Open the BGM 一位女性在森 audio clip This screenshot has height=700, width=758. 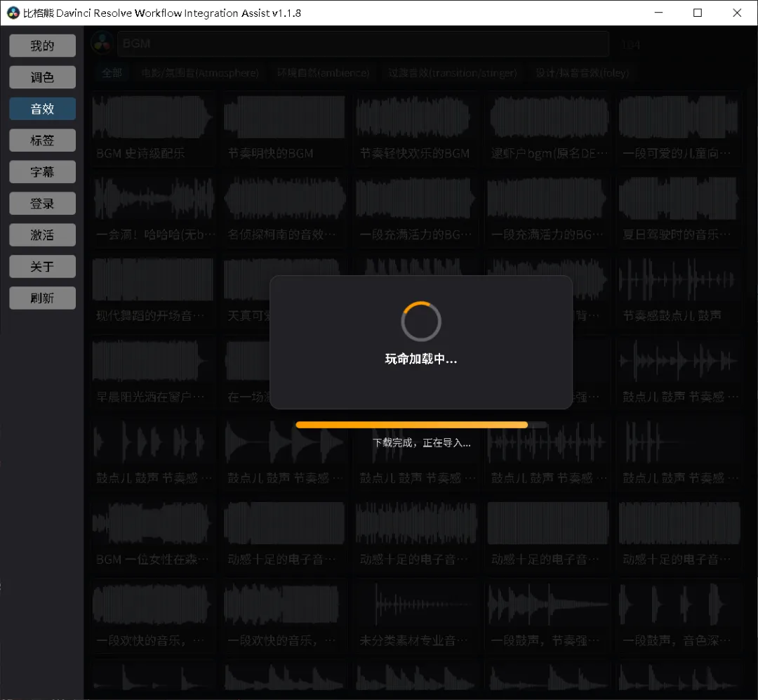click(x=152, y=534)
